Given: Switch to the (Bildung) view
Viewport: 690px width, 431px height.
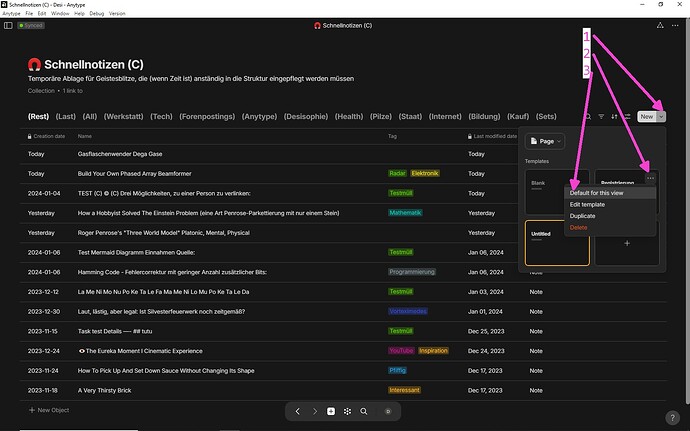Looking at the screenshot, I should point(484,117).
